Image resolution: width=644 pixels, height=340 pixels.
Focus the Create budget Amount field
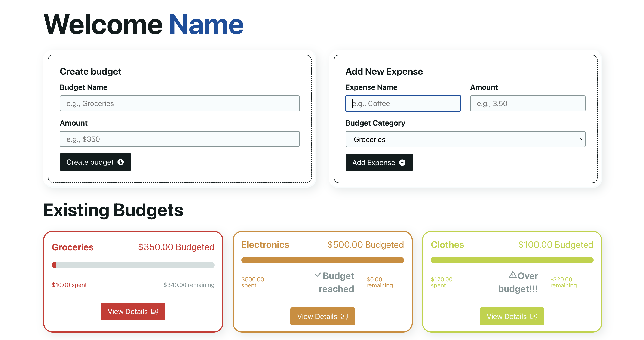point(180,139)
